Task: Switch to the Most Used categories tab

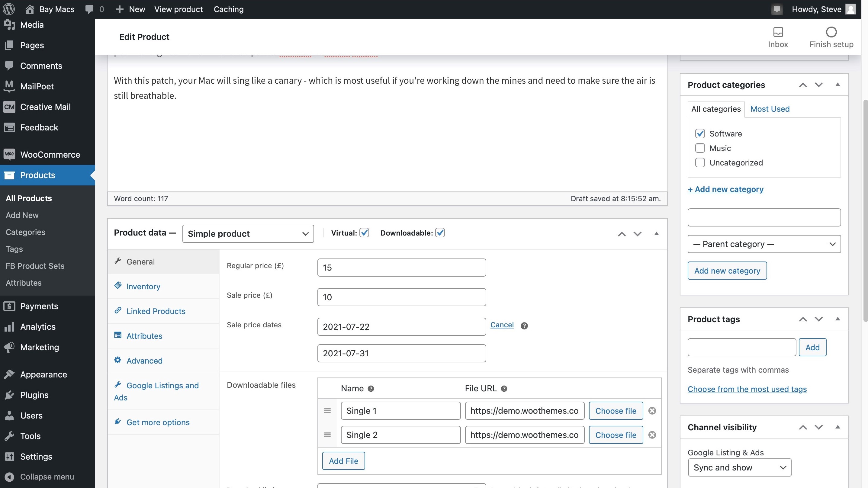Action: coord(770,109)
